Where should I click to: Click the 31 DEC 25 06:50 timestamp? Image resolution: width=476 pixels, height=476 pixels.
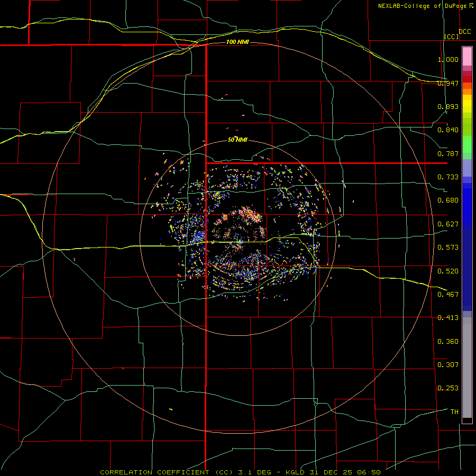pos(345,472)
